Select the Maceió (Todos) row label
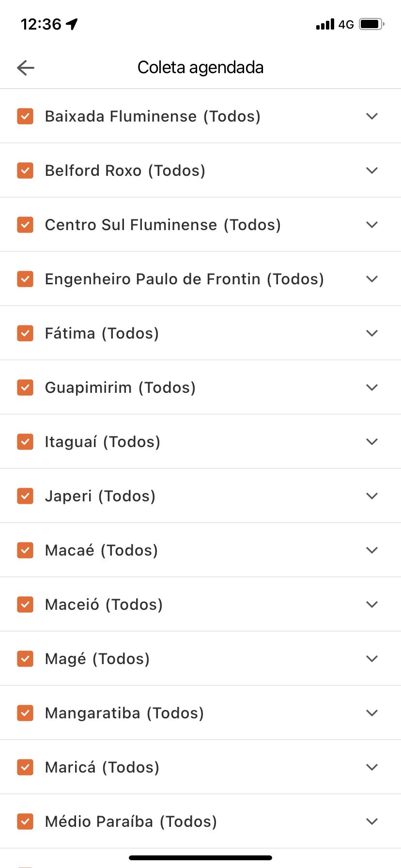The height and width of the screenshot is (868, 401). [104, 604]
